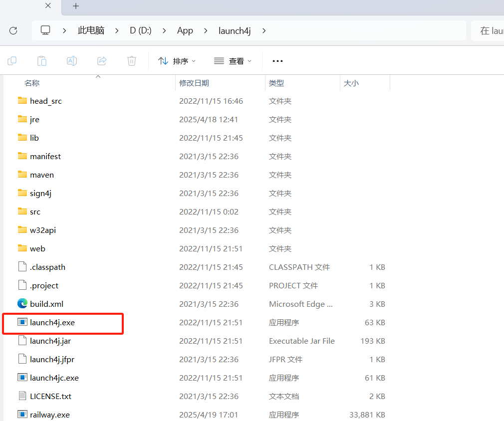The image size is (504, 421).
Task: Click the Paste toolbar icon
Action: tap(42, 61)
